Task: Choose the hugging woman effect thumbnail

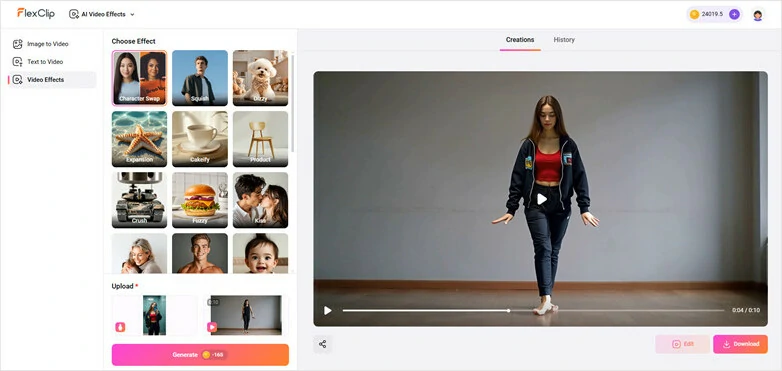Action: pos(139,253)
